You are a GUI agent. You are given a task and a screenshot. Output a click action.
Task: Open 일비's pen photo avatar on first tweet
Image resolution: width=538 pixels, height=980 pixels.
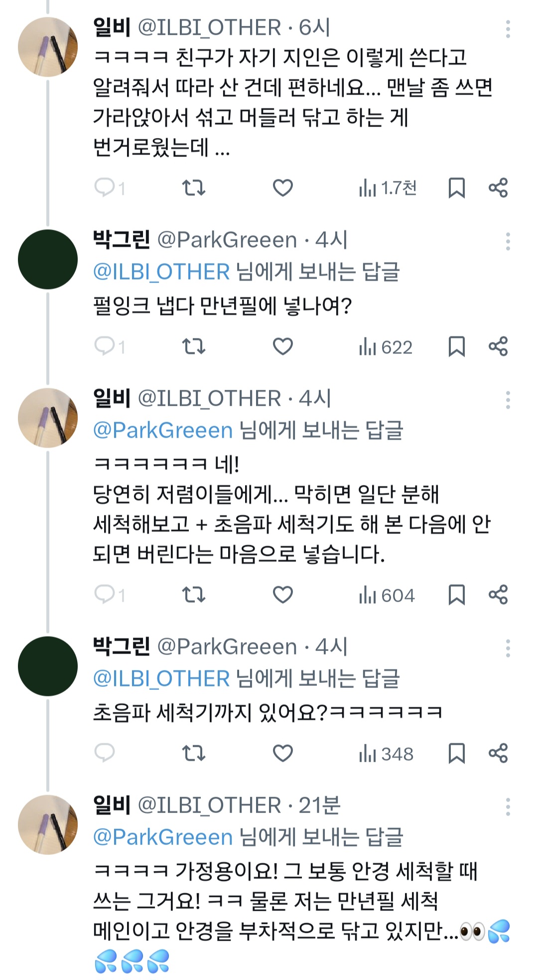(x=48, y=47)
